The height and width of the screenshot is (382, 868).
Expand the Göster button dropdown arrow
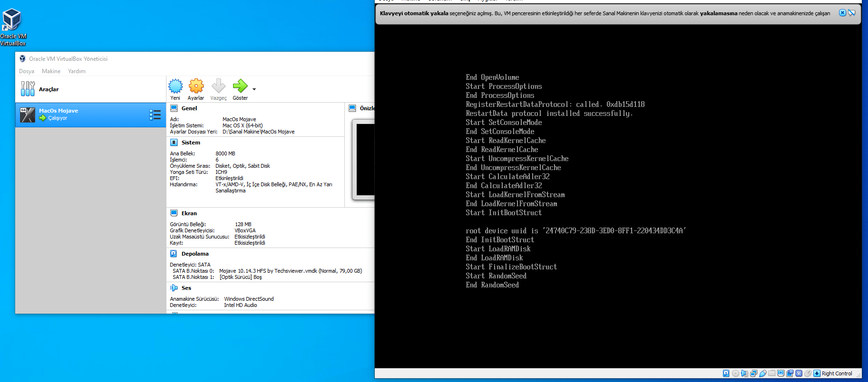click(x=254, y=89)
